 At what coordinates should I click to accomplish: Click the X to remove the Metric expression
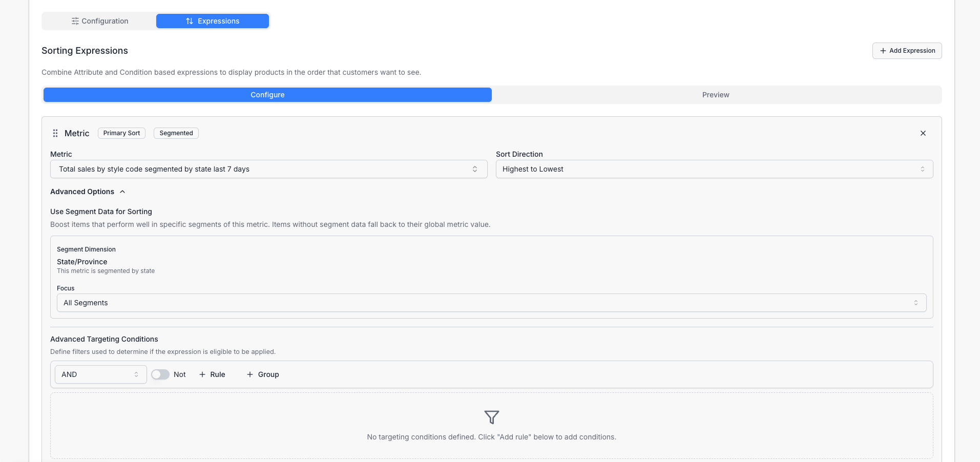coord(923,133)
